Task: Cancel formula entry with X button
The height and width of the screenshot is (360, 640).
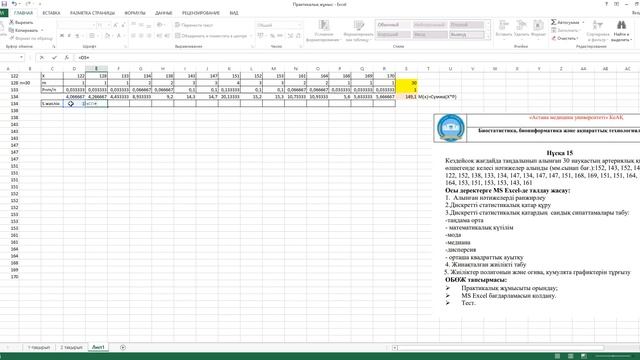Action: [x=41, y=58]
